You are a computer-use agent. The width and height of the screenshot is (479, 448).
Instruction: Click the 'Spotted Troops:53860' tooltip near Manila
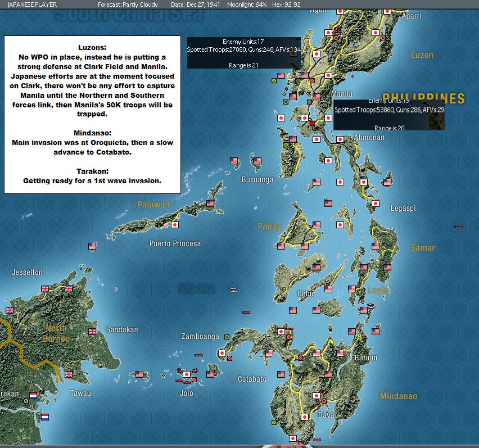click(389, 115)
